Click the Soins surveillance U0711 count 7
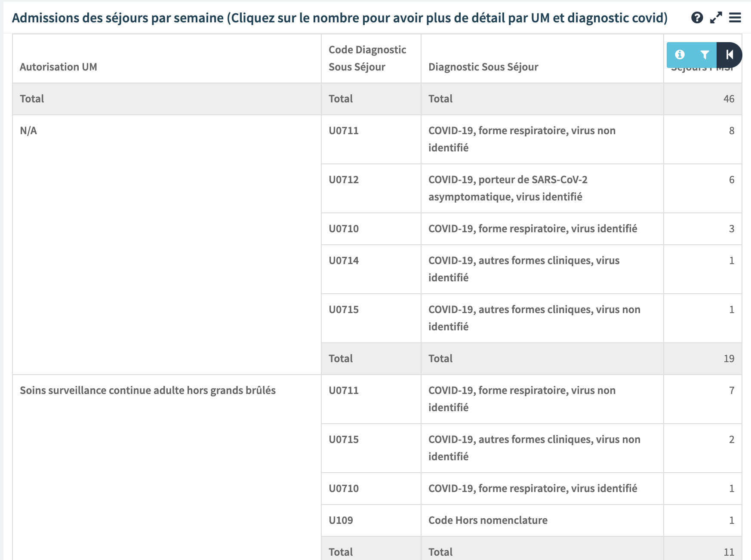This screenshot has height=560, width=751. [732, 391]
